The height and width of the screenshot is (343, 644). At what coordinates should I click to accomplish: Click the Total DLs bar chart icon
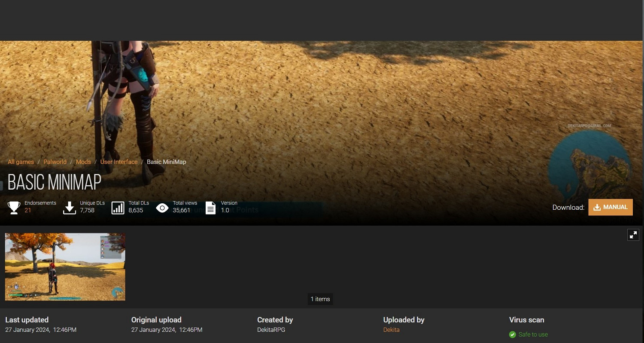[118, 208]
